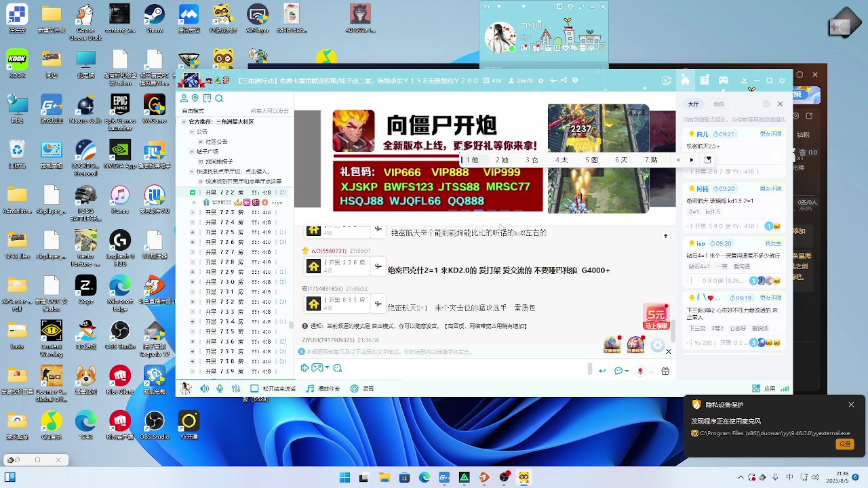
Task: Click the speaker volume icon in bottom bar
Action: (204, 388)
